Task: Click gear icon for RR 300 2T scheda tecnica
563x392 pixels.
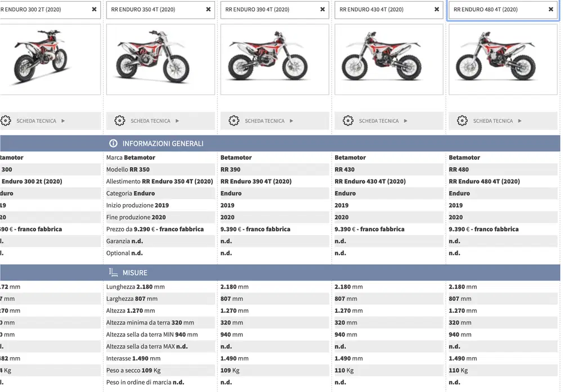Action: [6, 120]
